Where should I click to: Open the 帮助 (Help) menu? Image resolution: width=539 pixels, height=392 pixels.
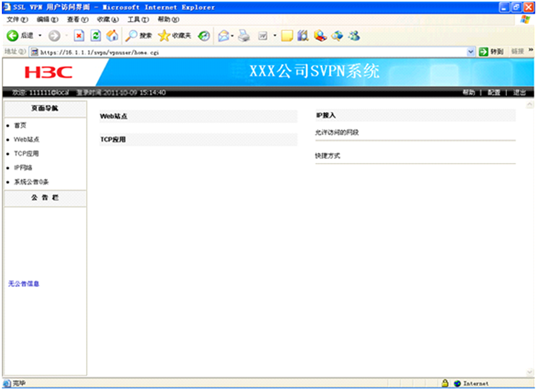(x=168, y=20)
